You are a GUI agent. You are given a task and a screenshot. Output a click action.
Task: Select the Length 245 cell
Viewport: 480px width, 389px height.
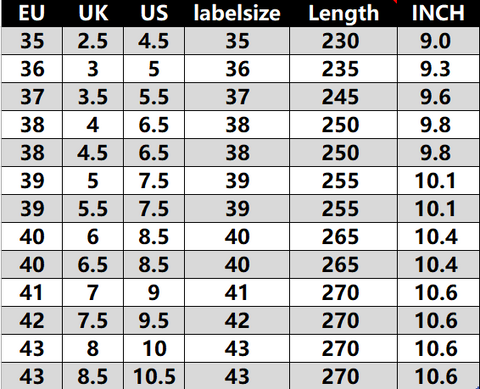tap(344, 97)
